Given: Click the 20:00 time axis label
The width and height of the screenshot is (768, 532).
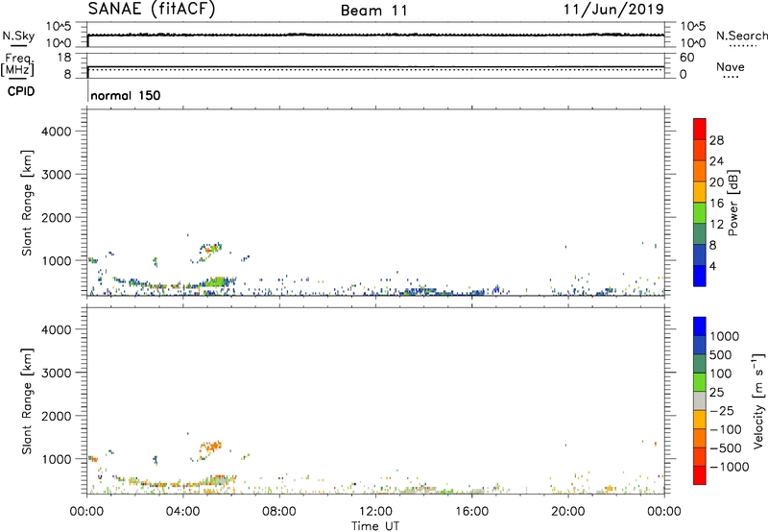Looking at the screenshot, I should pos(567,512).
